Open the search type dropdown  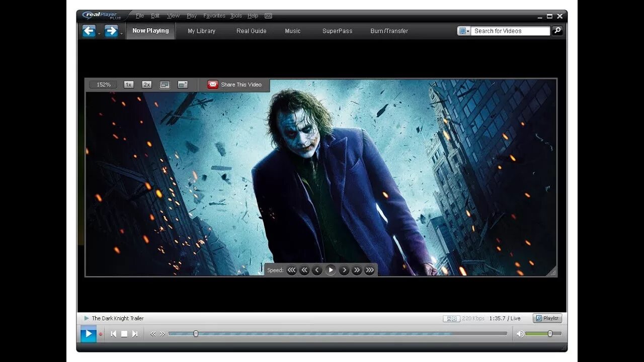pyautogui.click(x=464, y=31)
